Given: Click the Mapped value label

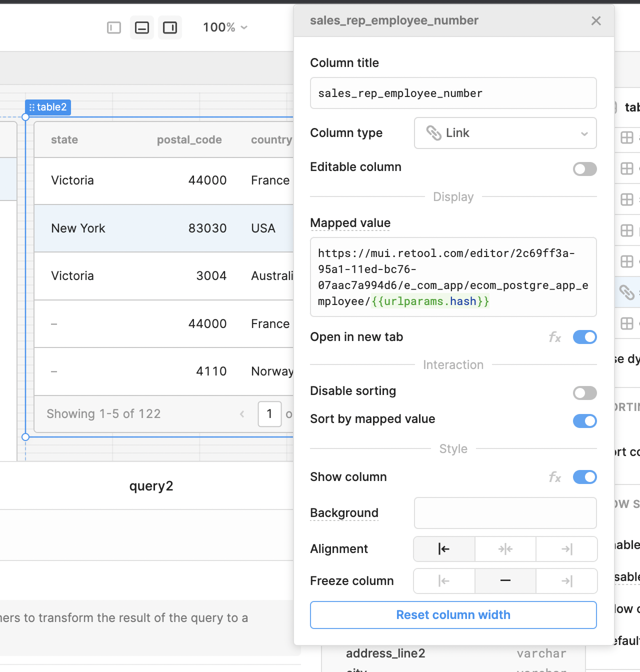Looking at the screenshot, I should point(350,223).
